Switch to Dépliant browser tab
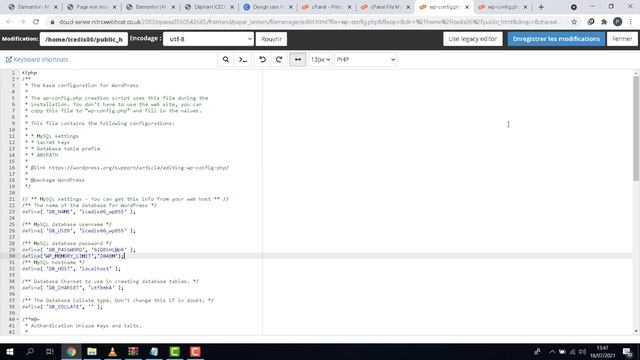This screenshot has height=360, width=640. click(x=210, y=7)
